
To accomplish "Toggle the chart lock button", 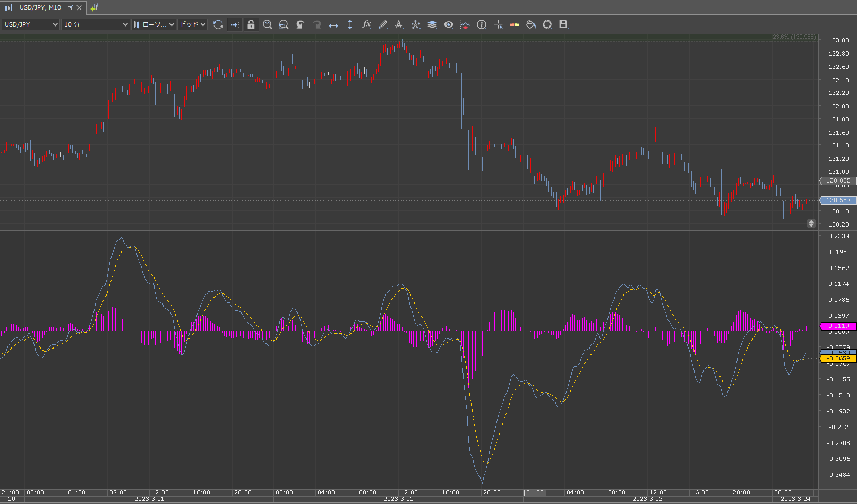I will (251, 24).
